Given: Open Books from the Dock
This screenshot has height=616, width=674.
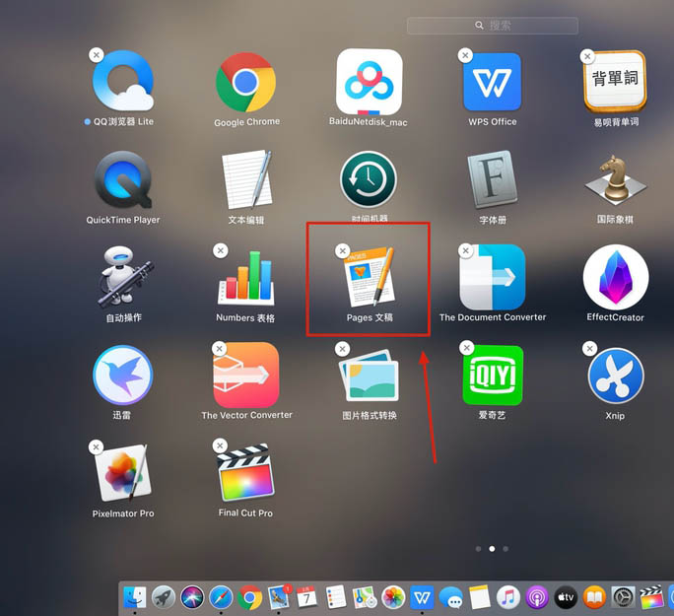Looking at the screenshot, I should 594,597.
